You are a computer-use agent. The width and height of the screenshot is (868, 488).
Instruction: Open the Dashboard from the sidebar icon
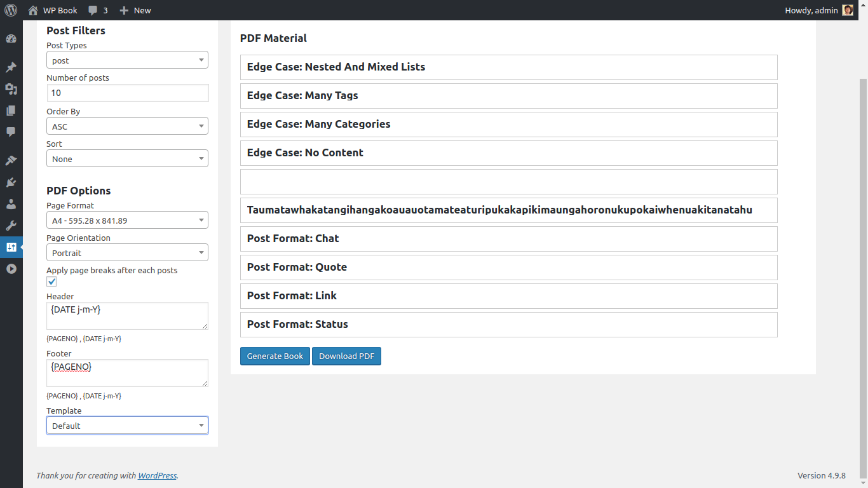(x=11, y=39)
